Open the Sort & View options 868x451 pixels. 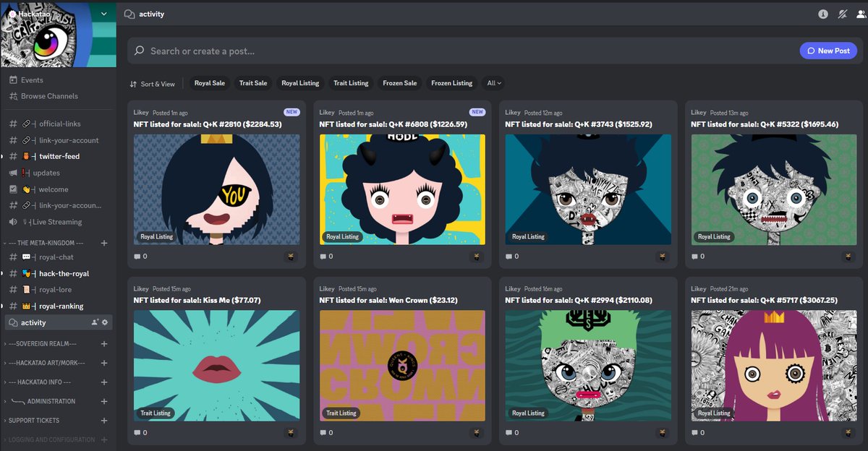(x=153, y=84)
